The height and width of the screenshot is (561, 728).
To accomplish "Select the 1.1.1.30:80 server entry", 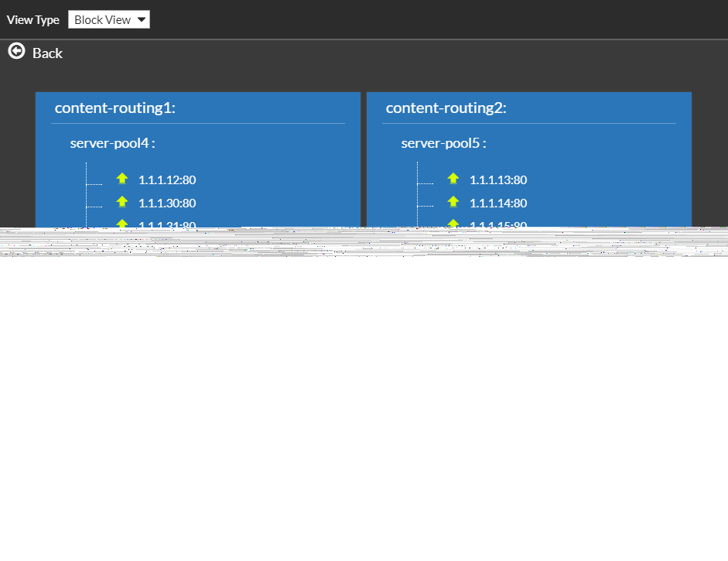I will point(167,202).
